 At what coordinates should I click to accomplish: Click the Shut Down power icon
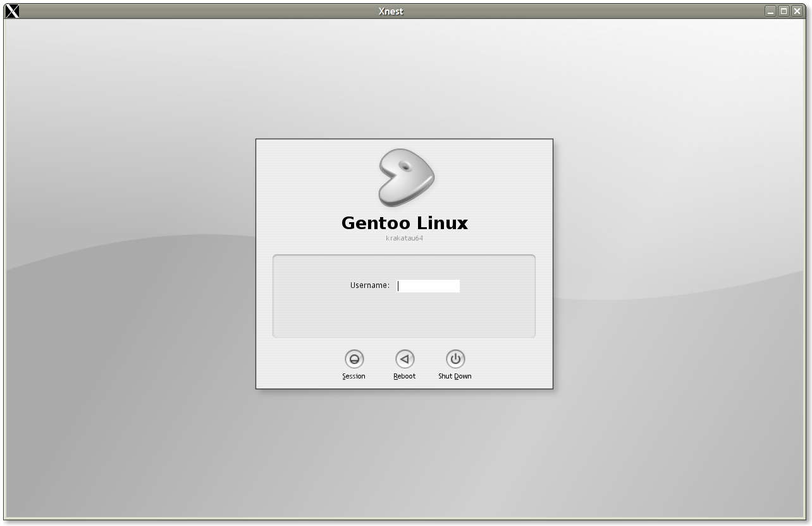pyautogui.click(x=455, y=359)
